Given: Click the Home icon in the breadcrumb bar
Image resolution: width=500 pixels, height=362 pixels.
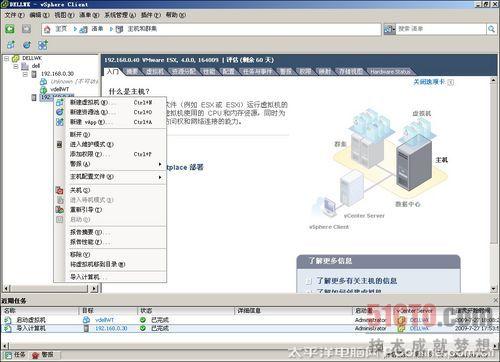Looking at the screenshot, I should [47, 29].
